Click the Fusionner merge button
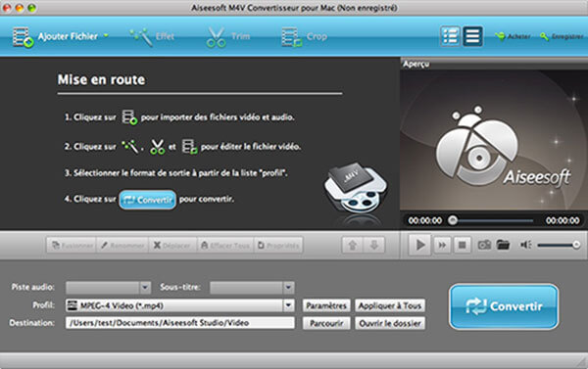Viewport: 588px width, 369px height. [72, 246]
